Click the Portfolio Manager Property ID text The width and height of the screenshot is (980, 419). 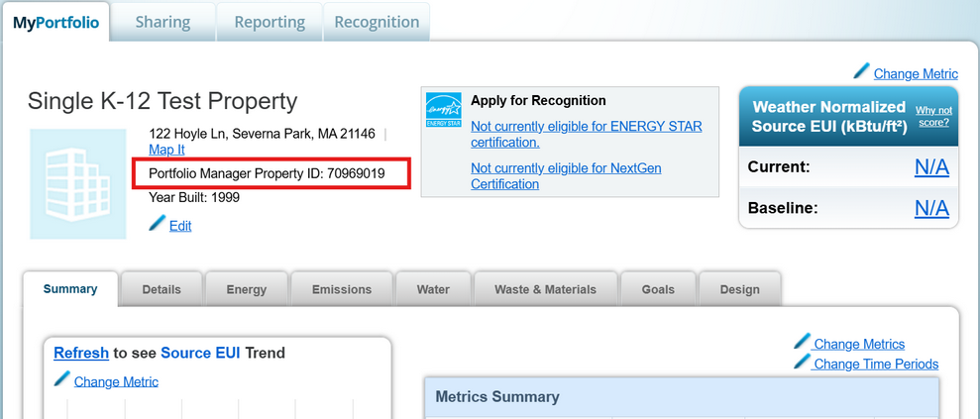point(267,173)
